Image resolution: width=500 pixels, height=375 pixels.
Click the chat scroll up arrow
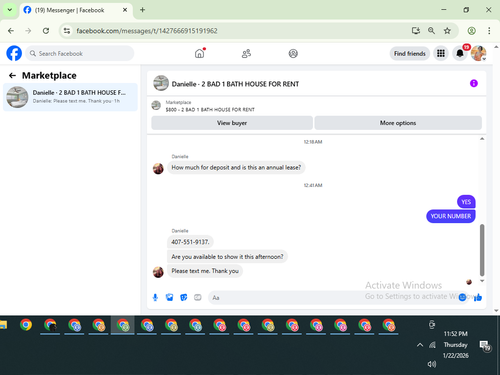point(482,139)
